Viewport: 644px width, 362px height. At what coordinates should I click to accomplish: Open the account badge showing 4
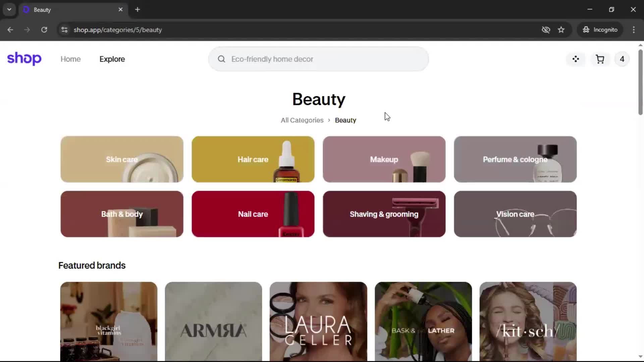click(622, 59)
